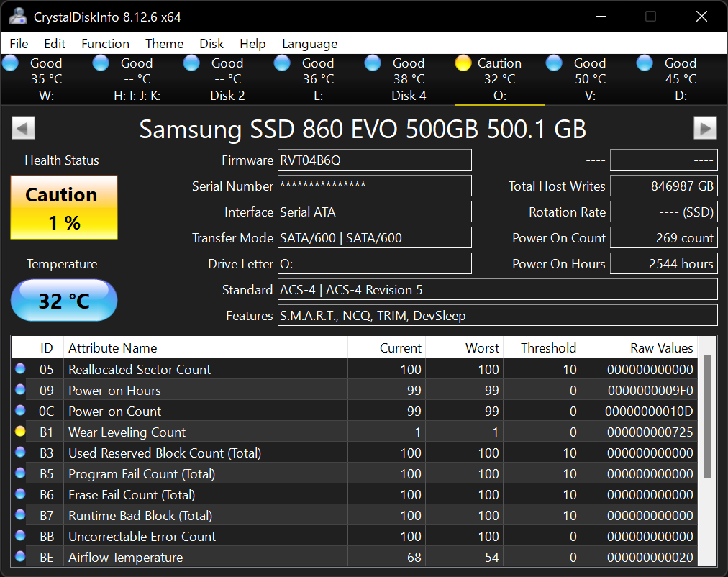
Task: Select the Good status icon for drive W:
Action: tap(10, 63)
